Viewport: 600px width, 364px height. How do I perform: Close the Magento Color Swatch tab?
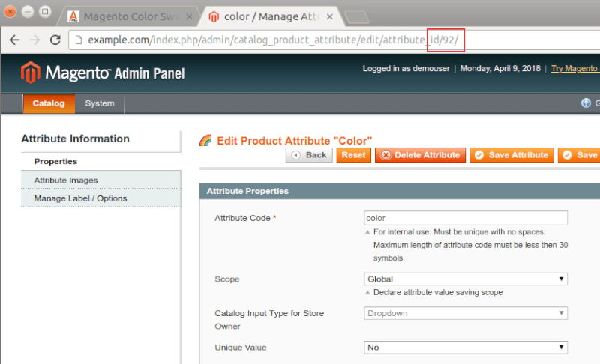[189, 16]
